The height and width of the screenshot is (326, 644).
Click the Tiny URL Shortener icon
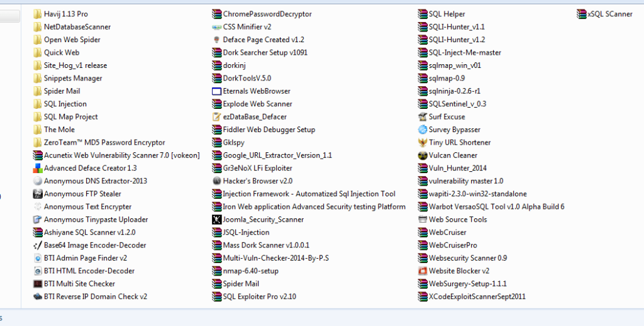tap(424, 142)
